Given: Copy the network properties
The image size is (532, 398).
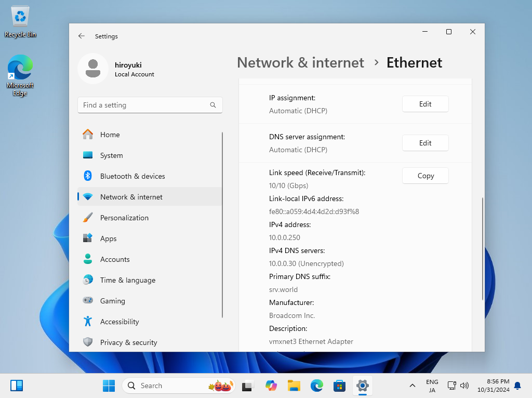Looking at the screenshot, I should (425, 176).
